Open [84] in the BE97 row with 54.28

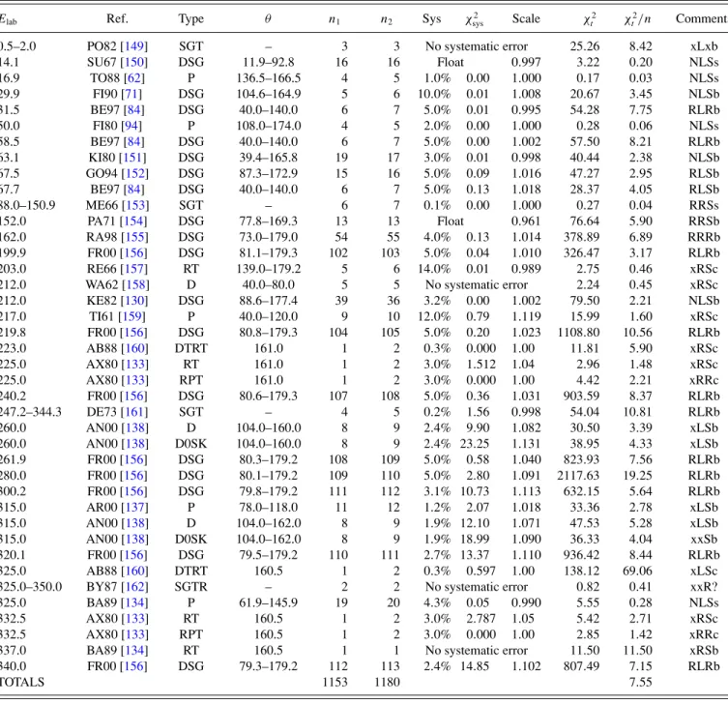pyautogui.click(x=133, y=110)
